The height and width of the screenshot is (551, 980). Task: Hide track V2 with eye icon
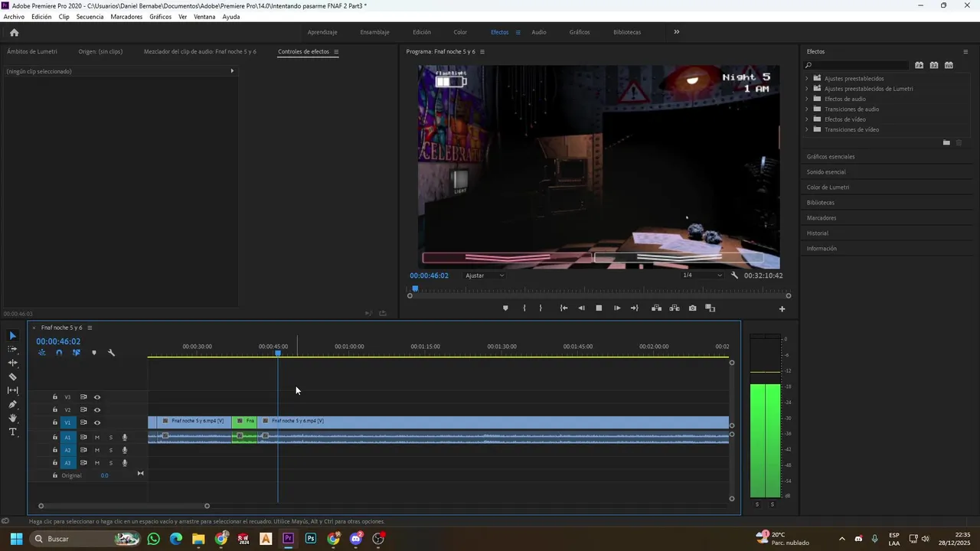97,410
